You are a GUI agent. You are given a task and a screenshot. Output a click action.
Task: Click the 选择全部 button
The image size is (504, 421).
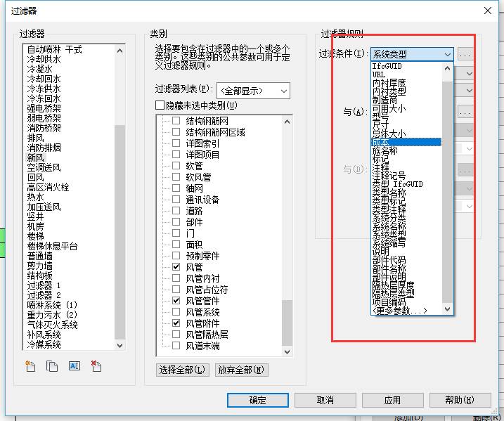pos(182,370)
